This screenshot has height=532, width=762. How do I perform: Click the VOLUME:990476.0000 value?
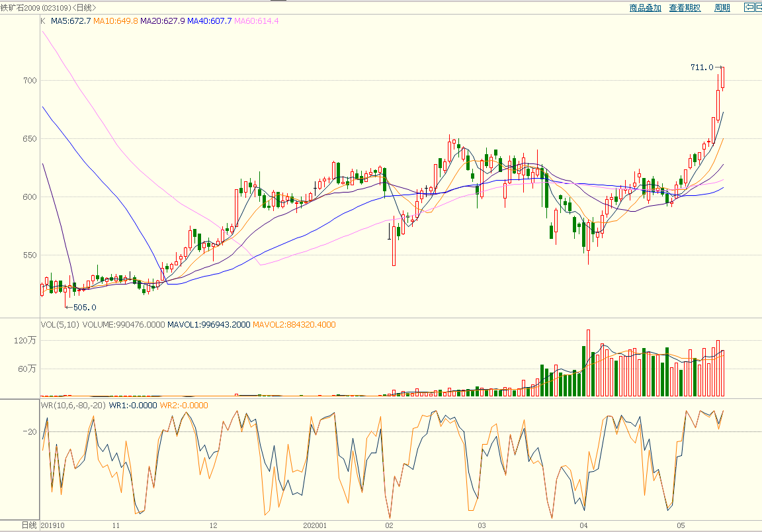(x=124, y=324)
